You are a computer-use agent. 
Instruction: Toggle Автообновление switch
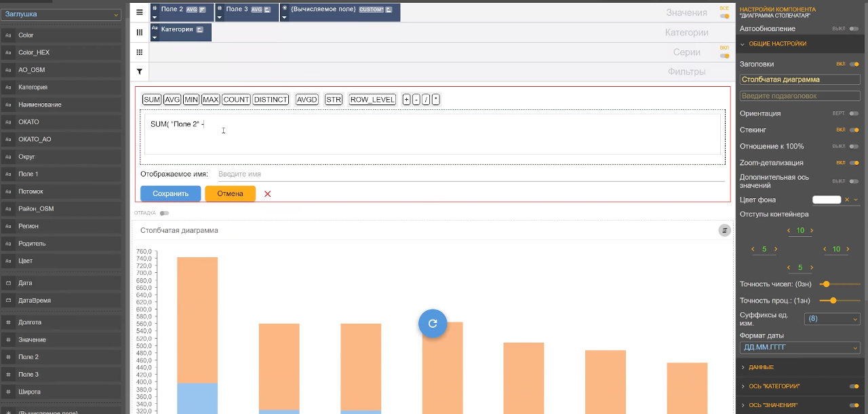[853, 29]
